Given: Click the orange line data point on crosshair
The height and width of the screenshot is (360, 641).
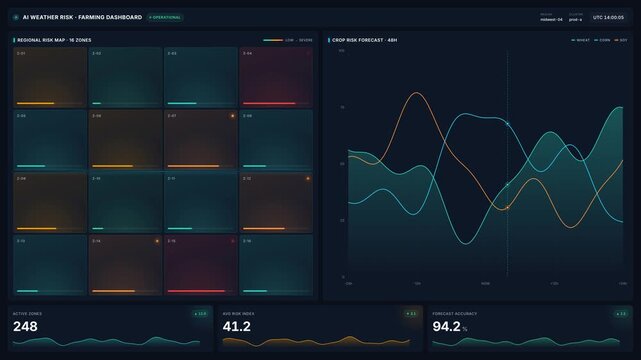Looking at the screenshot, I should pos(508,208).
